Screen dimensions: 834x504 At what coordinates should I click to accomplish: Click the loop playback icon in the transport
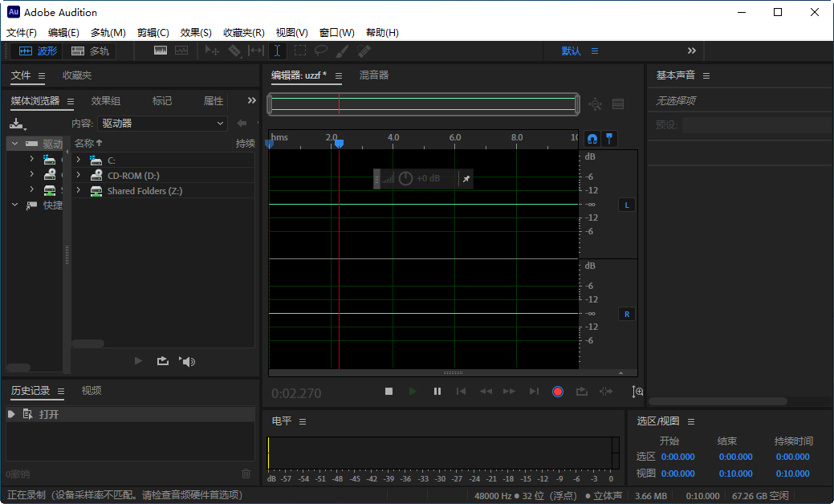581,392
